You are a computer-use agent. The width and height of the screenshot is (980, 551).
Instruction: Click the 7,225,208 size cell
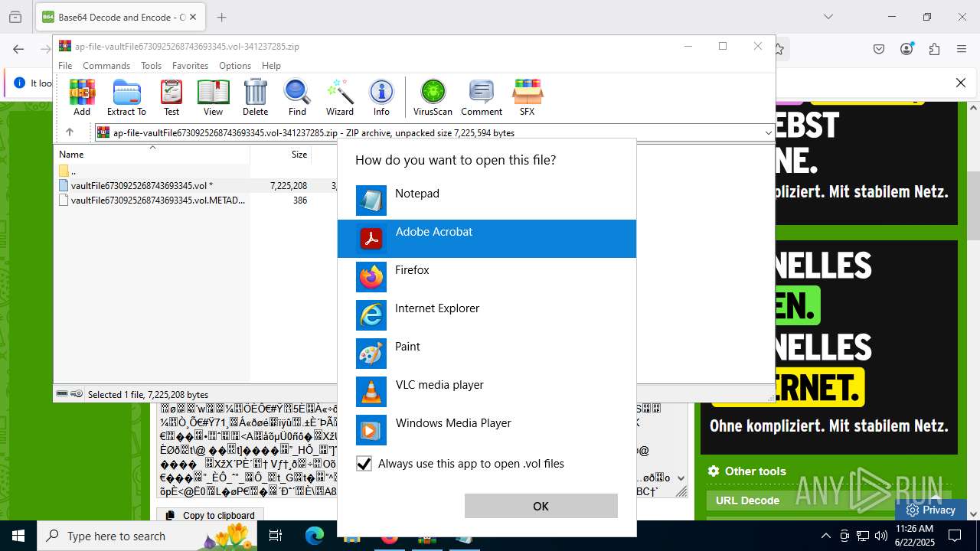point(289,185)
